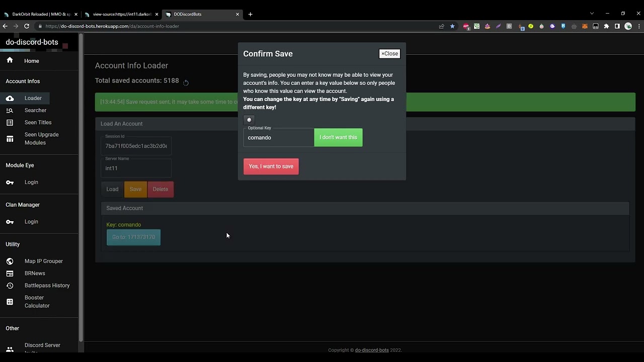The image size is (644, 362).
Task: Open Battlepass History menu item
Action: (47, 286)
